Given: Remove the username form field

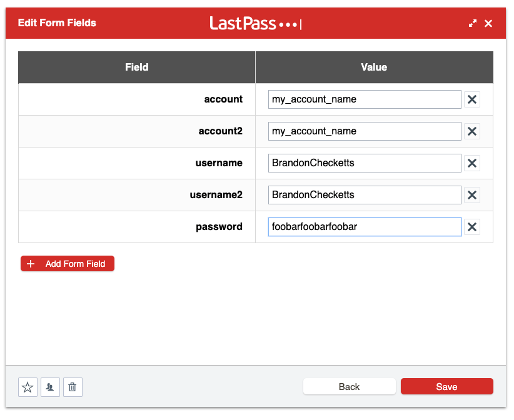Looking at the screenshot, I should tap(472, 162).
